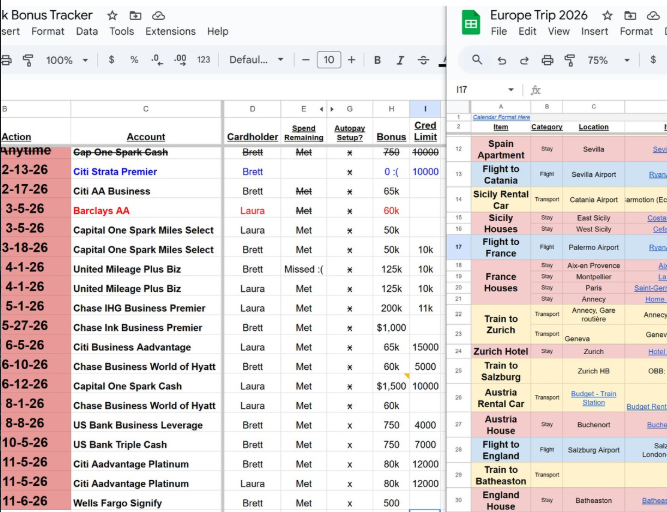Click Barclays AA account cell

(146, 211)
